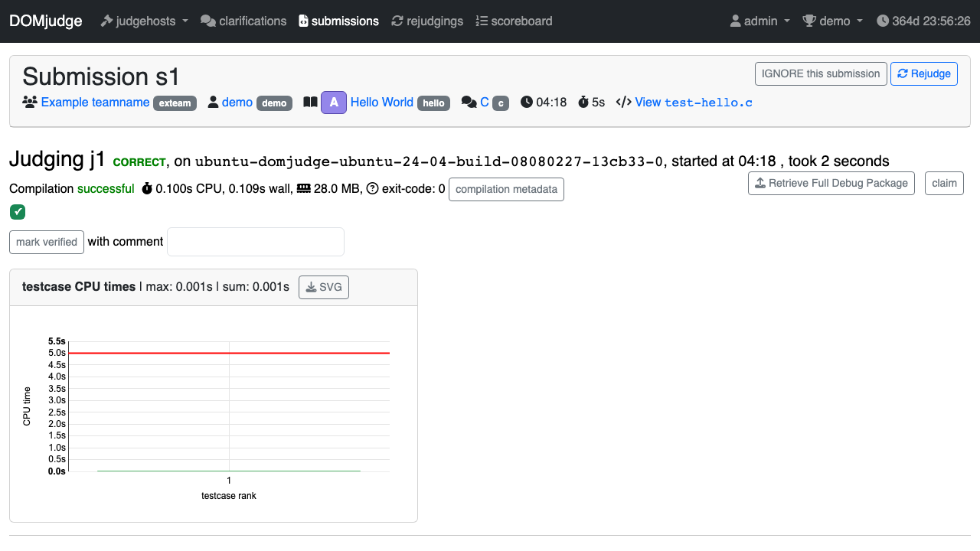Click the clock icon next to 04:18
The height and width of the screenshot is (551, 980).
tap(527, 102)
